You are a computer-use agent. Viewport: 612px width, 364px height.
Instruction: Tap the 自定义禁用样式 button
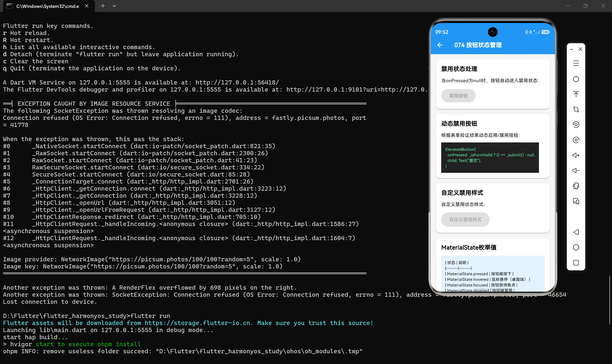click(x=465, y=219)
